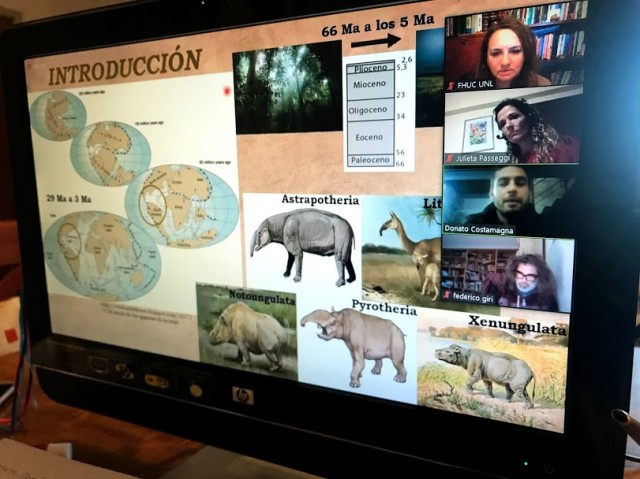The image size is (640, 479).
Task: Click the 'Pyrotheria' heading text
Action: [384, 308]
